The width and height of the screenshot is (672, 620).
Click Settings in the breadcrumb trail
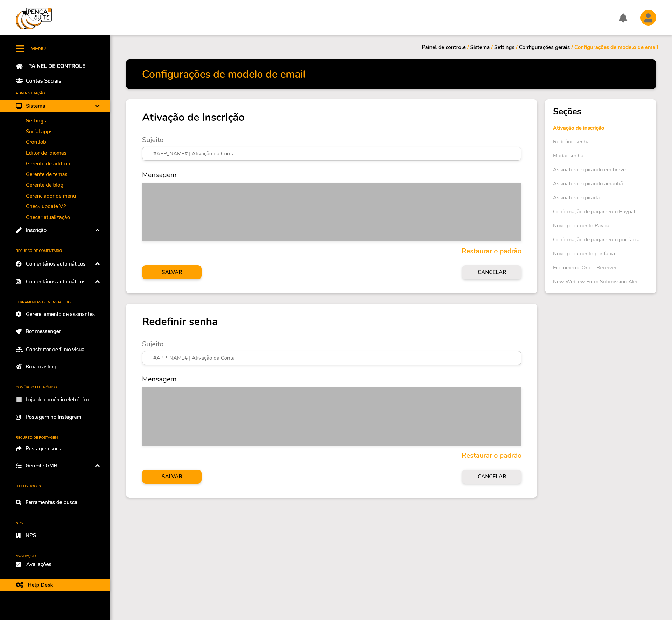[x=504, y=47]
